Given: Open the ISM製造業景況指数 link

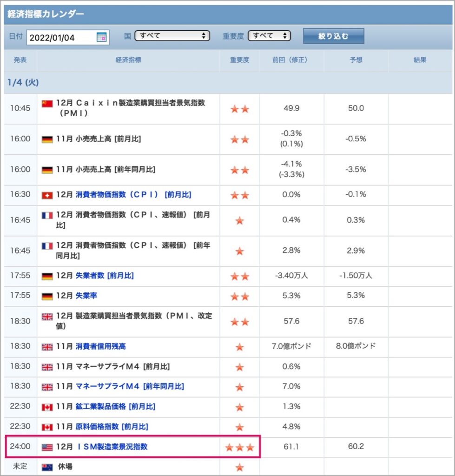Looking at the screenshot, I should pos(112,447).
